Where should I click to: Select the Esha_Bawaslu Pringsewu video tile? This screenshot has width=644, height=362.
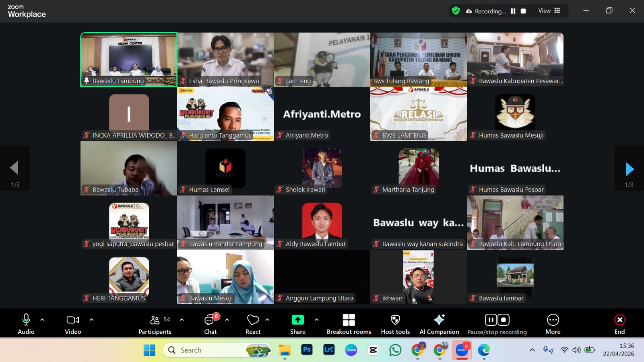(225, 60)
